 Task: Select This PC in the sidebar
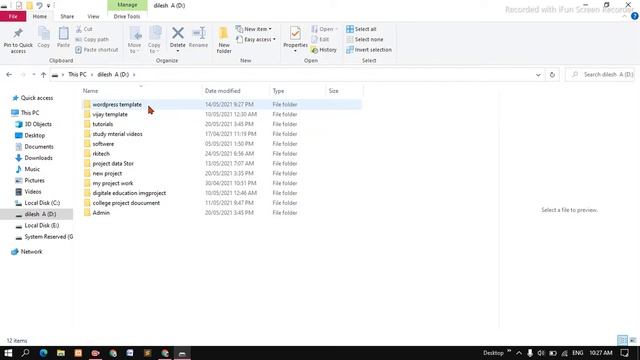pyautogui.click(x=30, y=113)
